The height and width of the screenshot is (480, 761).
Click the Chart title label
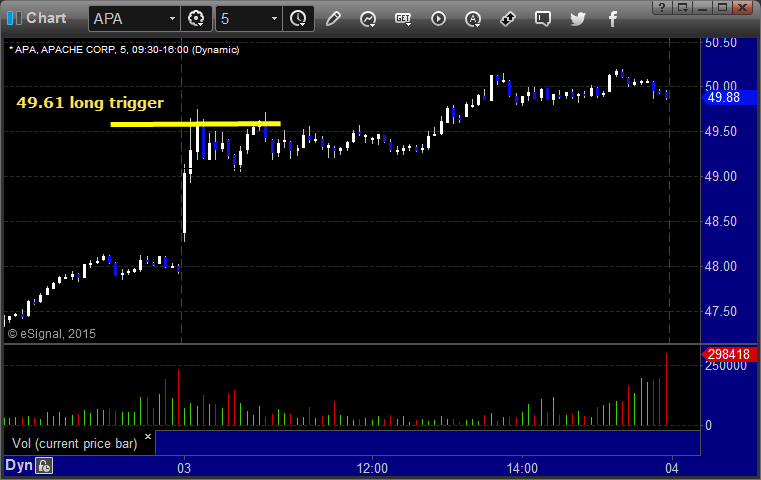click(46, 18)
